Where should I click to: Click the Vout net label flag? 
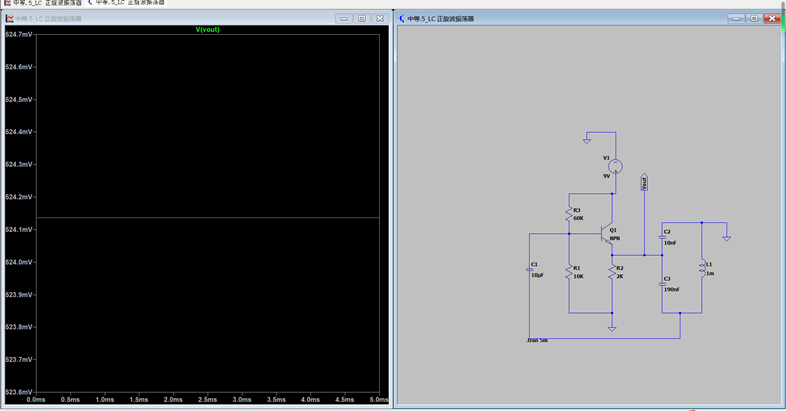pos(644,182)
